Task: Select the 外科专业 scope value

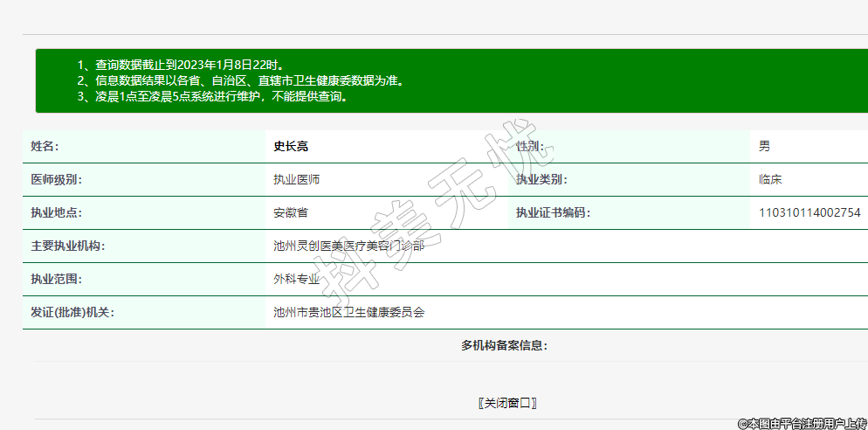Action: [x=296, y=279]
